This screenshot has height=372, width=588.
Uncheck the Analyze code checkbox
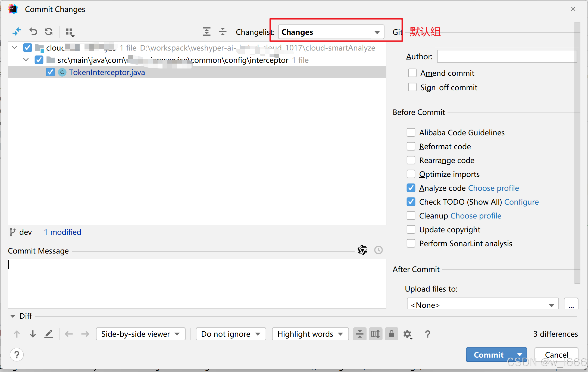point(411,188)
